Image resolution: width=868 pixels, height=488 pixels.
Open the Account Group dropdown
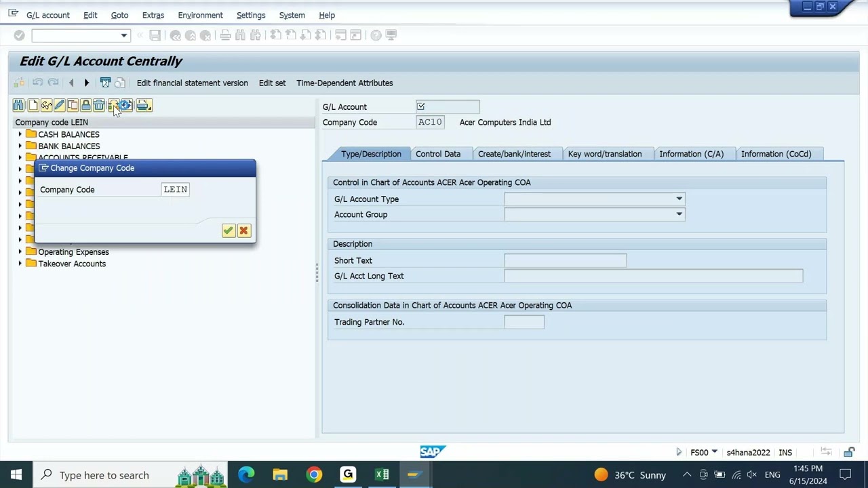click(x=679, y=214)
